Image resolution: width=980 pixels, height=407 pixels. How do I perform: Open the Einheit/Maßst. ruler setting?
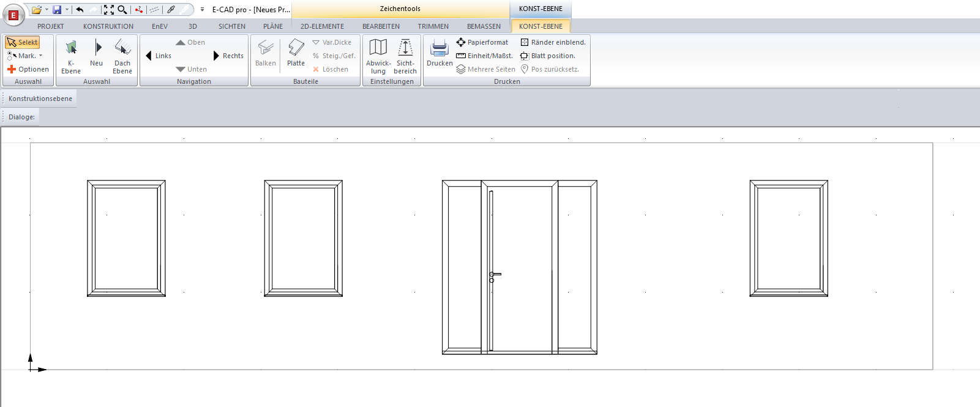click(484, 56)
